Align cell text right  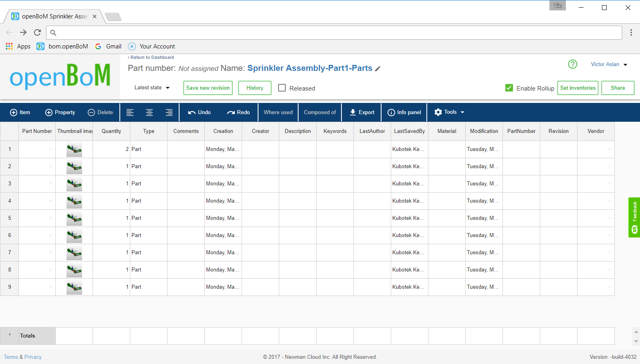(169, 113)
